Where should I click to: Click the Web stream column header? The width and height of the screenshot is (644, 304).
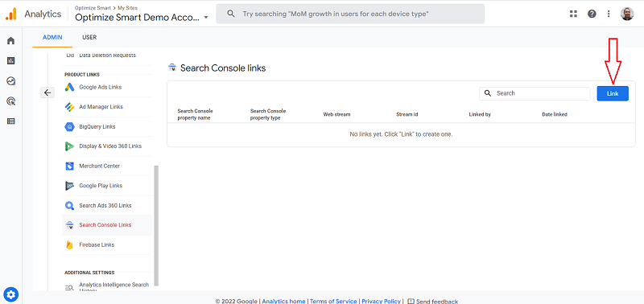pos(336,114)
